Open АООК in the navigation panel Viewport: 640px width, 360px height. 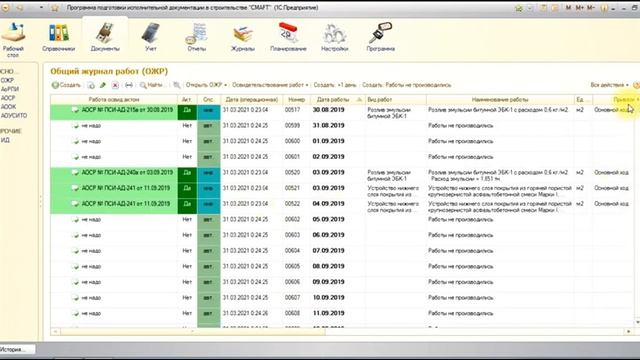pos(8,107)
